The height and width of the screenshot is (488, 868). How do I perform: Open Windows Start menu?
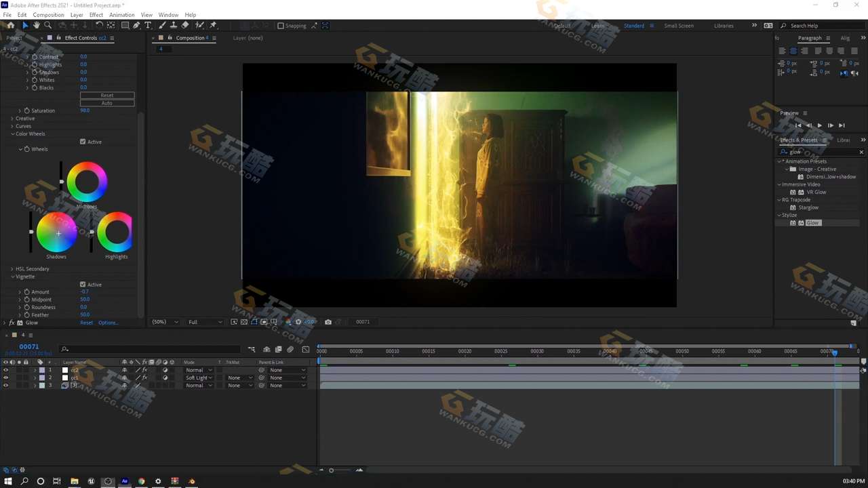pyautogui.click(x=7, y=481)
